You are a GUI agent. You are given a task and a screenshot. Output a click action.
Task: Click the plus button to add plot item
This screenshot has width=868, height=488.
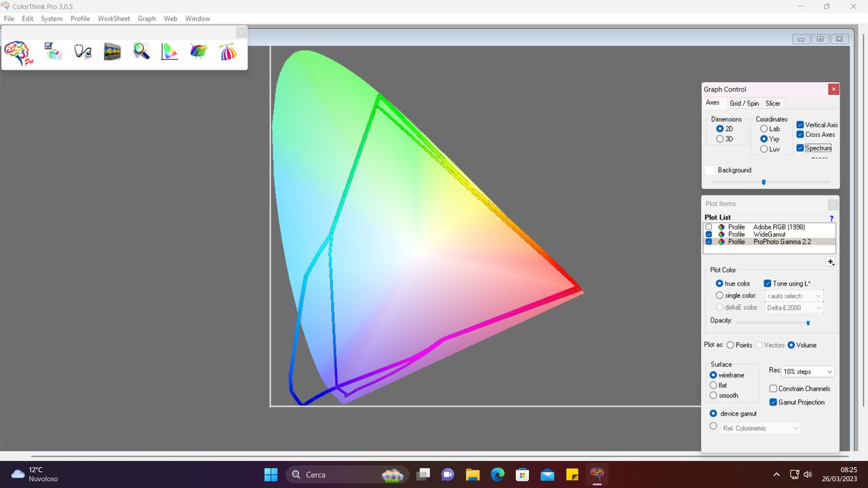click(x=831, y=262)
